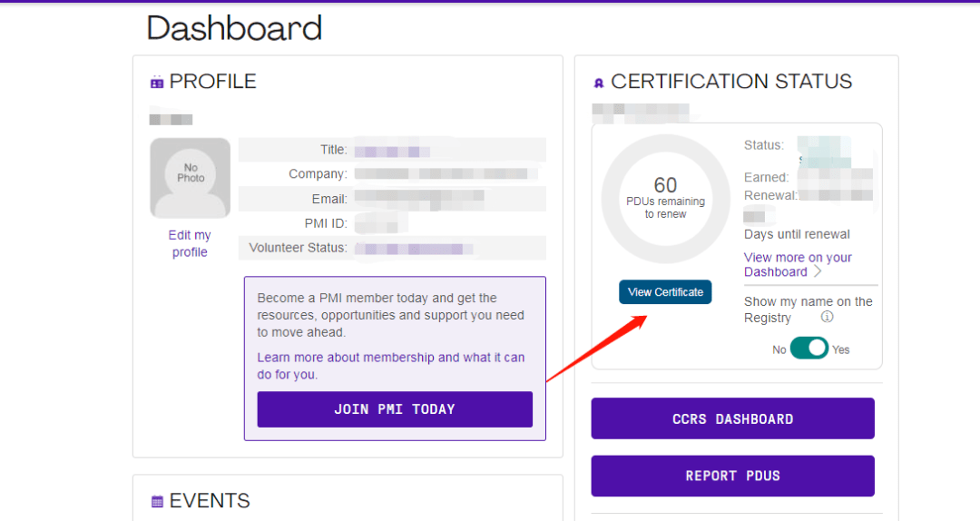Viewport: 980px width, 521px height.
Task: Click the Events calendar icon
Action: tap(157, 501)
